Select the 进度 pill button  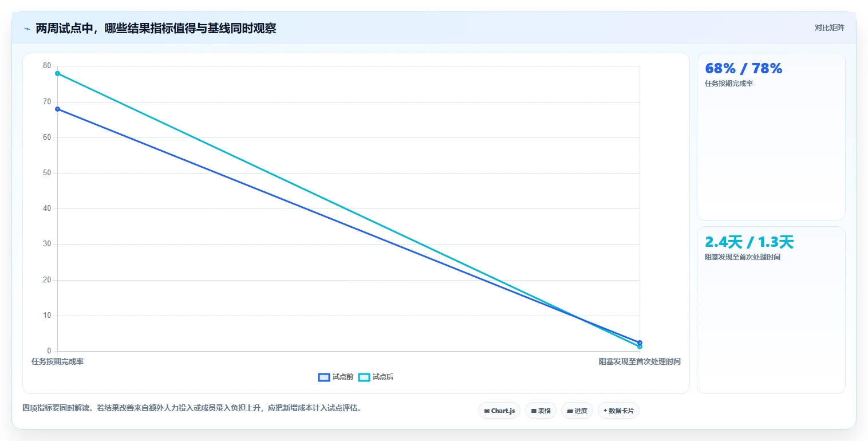pyautogui.click(x=577, y=411)
